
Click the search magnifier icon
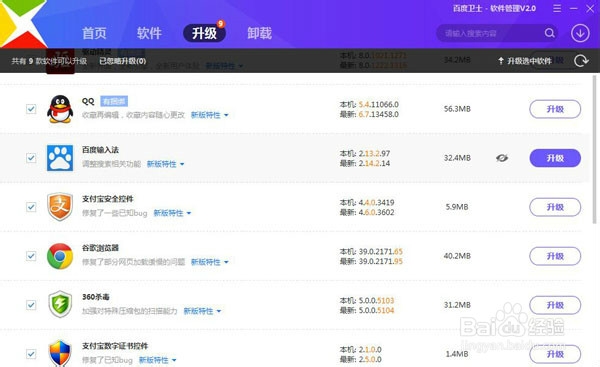(549, 33)
